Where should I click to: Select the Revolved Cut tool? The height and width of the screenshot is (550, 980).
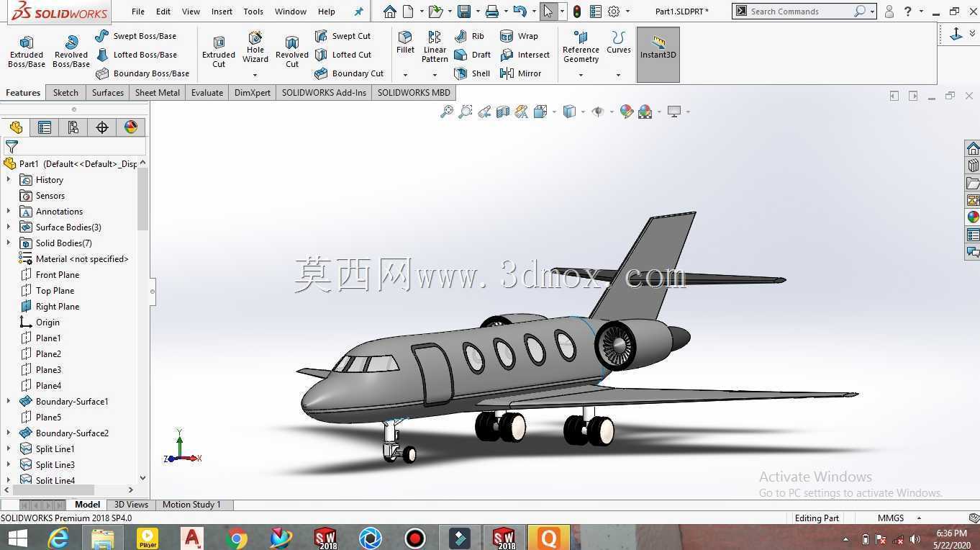[292, 52]
